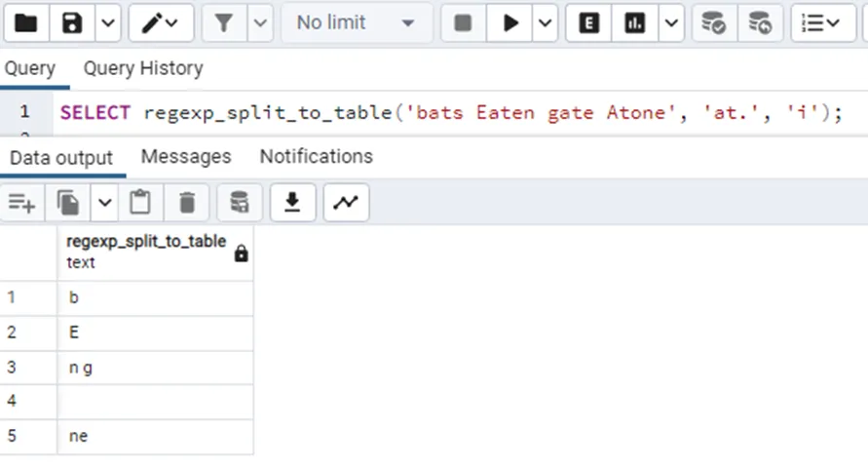
Task: Select the cell containing 'n g'
Action: 155,368
